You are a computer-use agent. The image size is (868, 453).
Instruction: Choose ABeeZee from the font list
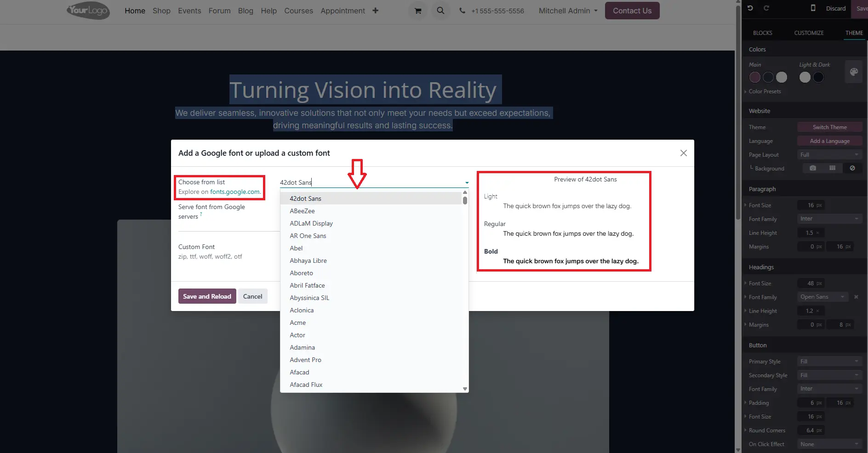tap(371, 211)
